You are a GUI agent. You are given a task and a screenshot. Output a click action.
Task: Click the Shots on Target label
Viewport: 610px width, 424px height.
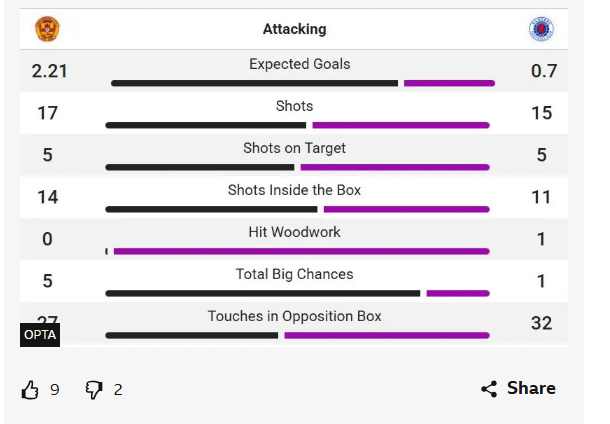pos(294,148)
